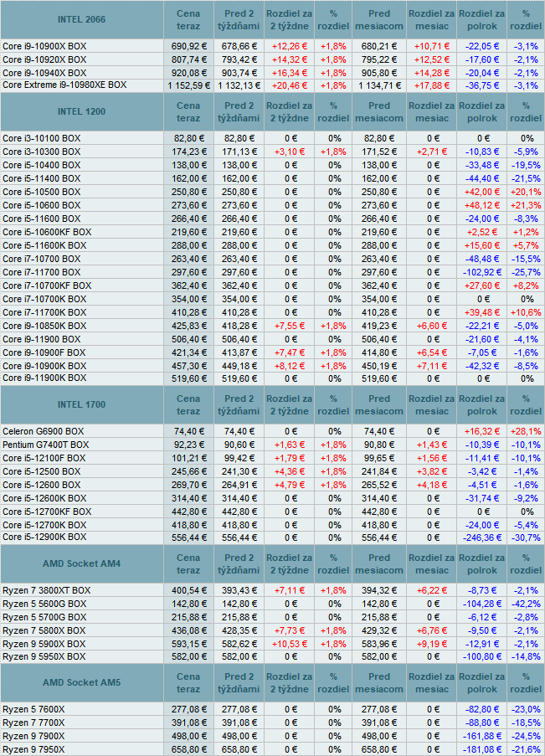
Task: Click the Ryzen 9 5950X BOX product name
Action: tap(44, 657)
